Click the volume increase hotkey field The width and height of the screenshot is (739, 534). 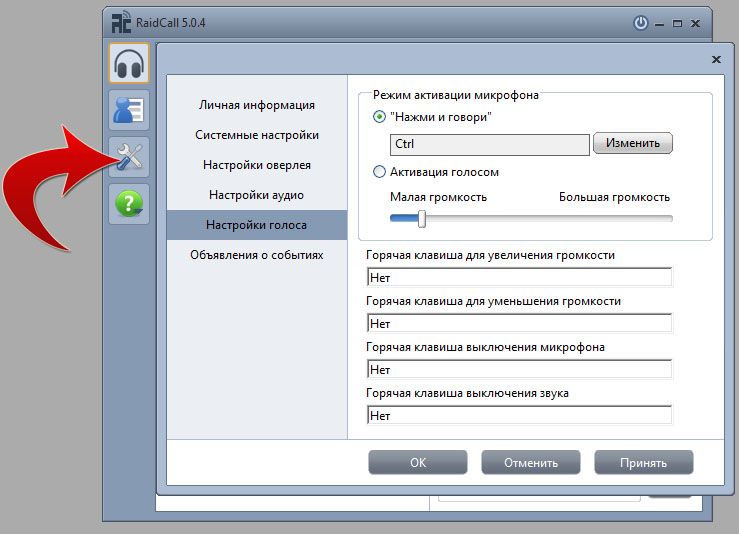click(x=519, y=277)
